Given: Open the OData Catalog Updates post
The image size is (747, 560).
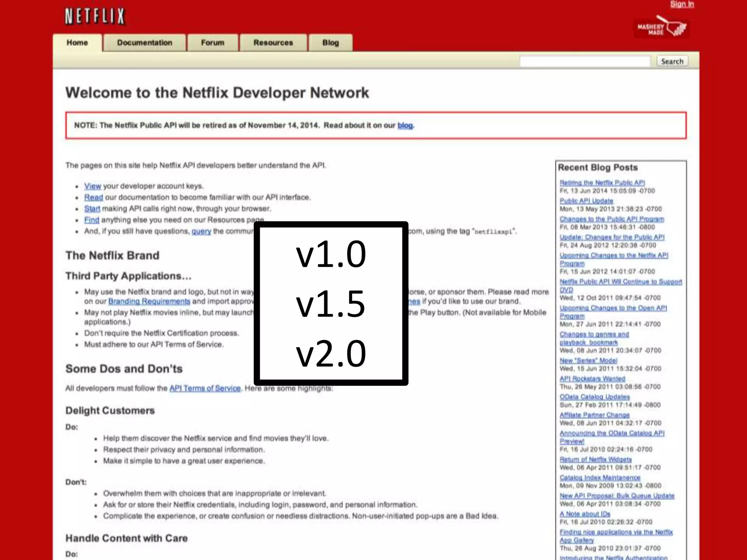Looking at the screenshot, I should click(x=595, y=397).
